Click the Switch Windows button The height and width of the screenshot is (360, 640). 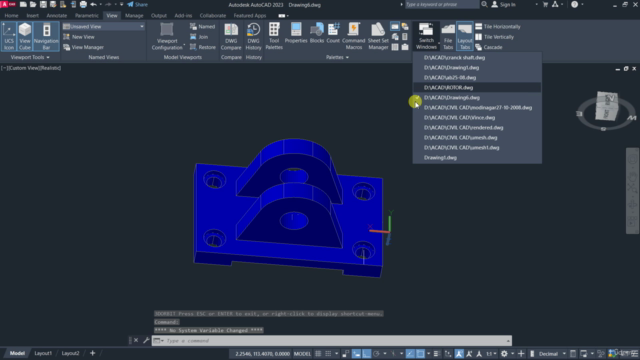[426, 36]
